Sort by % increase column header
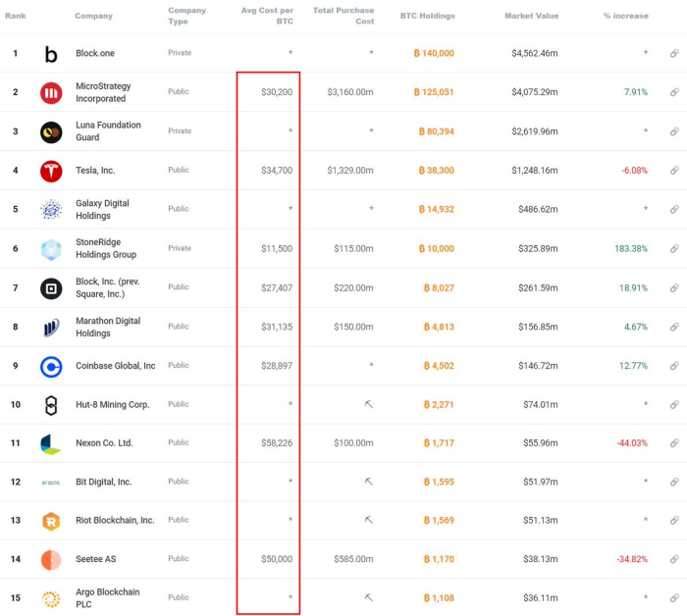The height and width of the screenshot is (616, 687). (625, 17)
